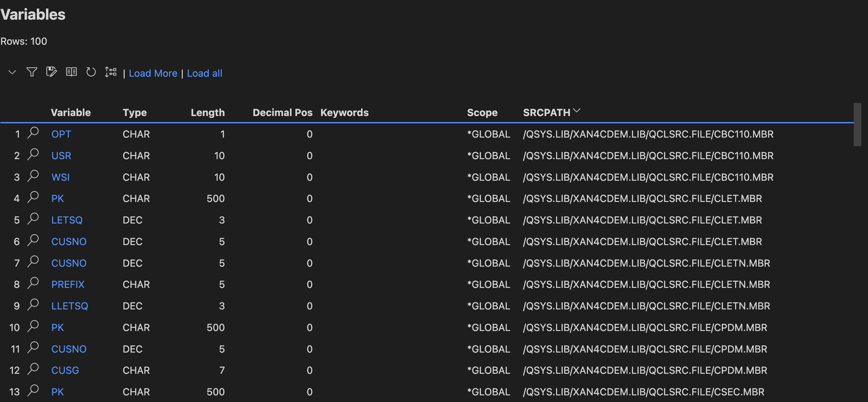
Task: Inspect the OPT row magnifier icon
Action: 33,133
